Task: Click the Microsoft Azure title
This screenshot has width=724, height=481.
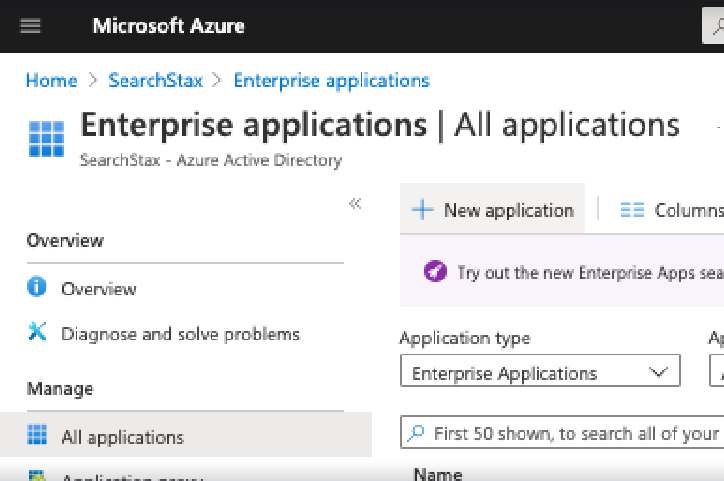Action: click(169, 26)
